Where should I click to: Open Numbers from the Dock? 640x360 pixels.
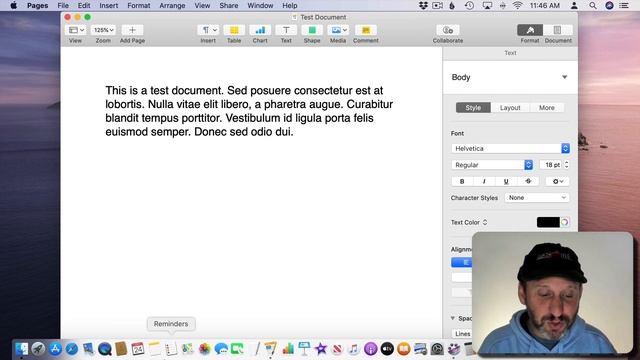click(x=288, y=349)
